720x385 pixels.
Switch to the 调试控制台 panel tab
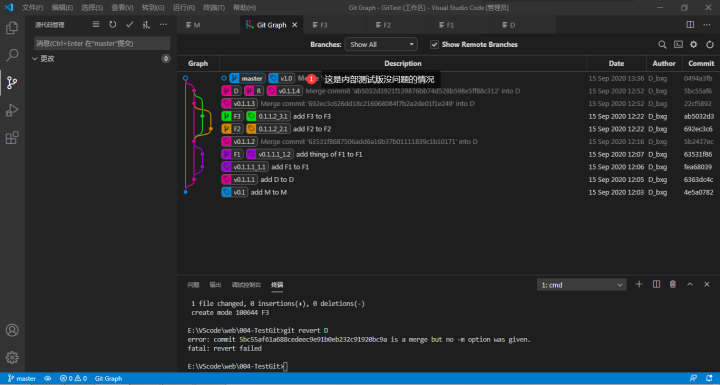(x=246, y=285)
